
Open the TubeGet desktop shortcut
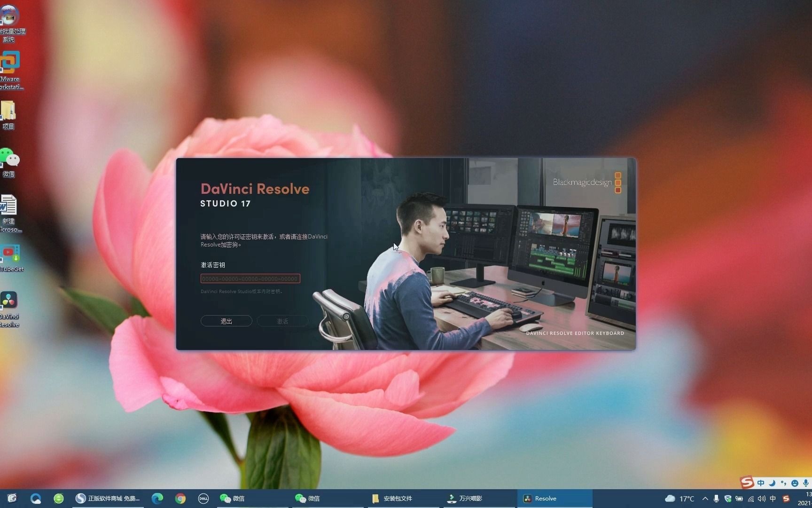click(x=11, y=258)
